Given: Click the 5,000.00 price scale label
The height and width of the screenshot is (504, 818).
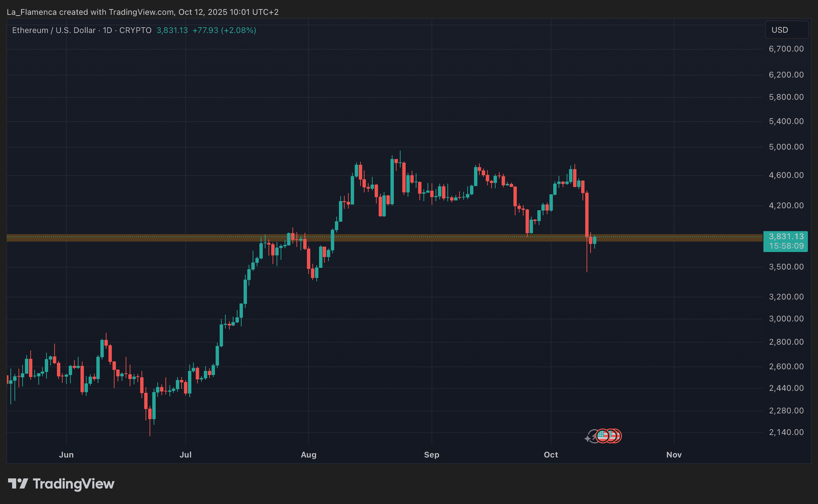Looking at the screenshot, I should click(786, 147).
